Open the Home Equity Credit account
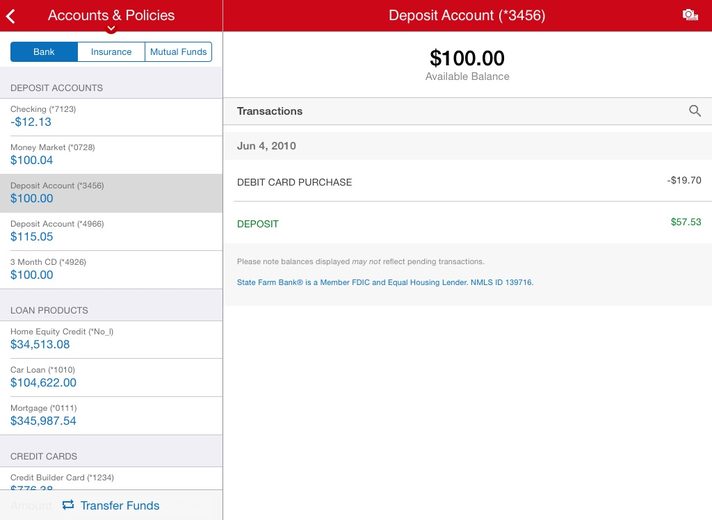The height and width of the screenshot is (520, 712). 111,339
